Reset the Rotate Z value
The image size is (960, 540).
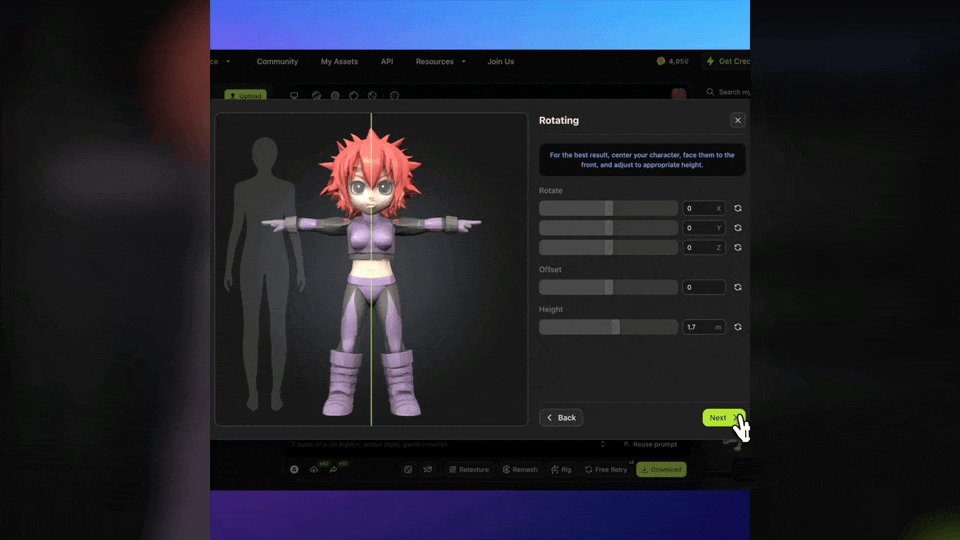(x=738, y=247)
